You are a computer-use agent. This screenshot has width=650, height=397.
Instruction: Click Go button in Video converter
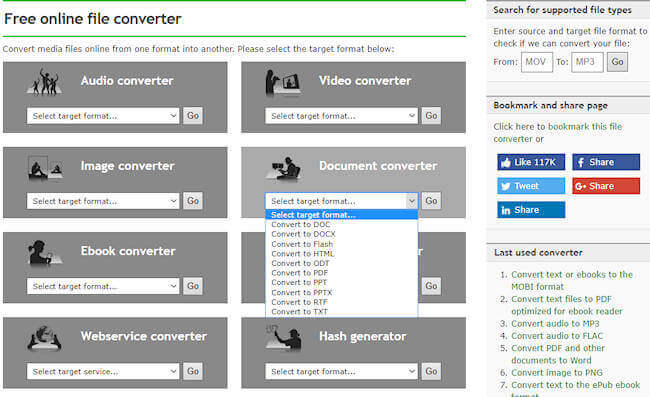[x=431, y=116]
